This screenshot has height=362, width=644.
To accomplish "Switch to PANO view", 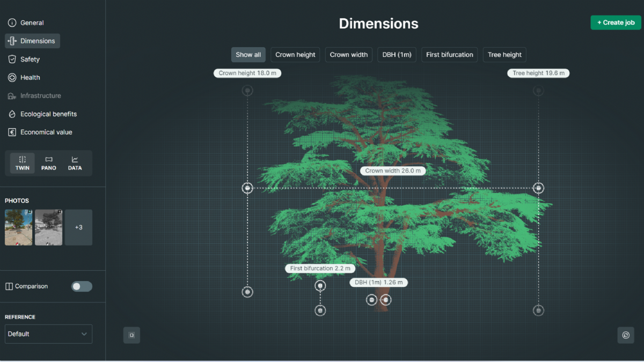I will click(49, 163).
